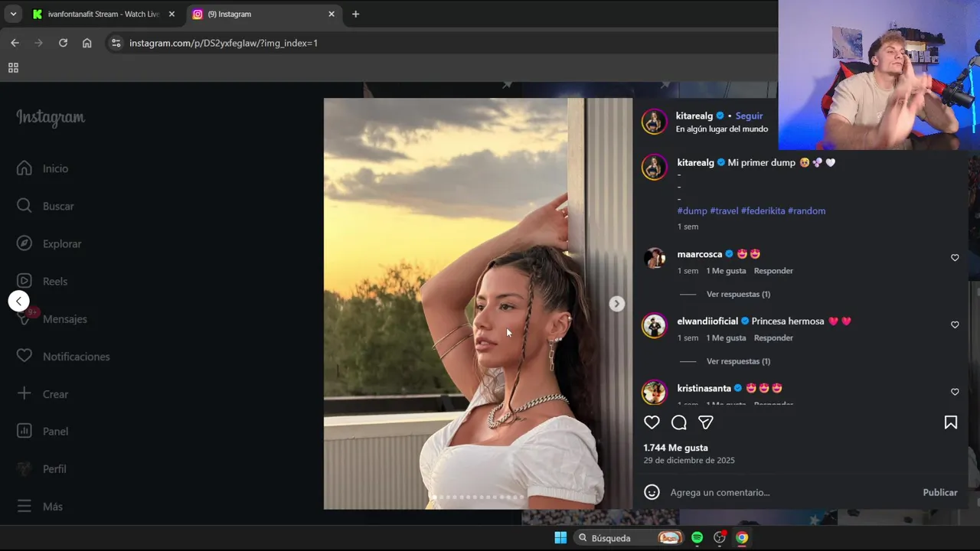Open the #federikita hashtag
The height and width of the screenshot is (551, 980).
click(x=763, y=210)
